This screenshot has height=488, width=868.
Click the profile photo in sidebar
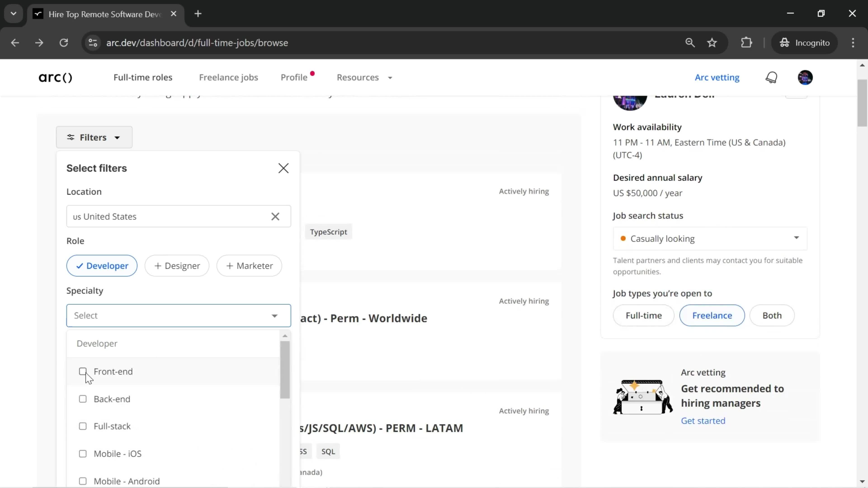(630, 103)
